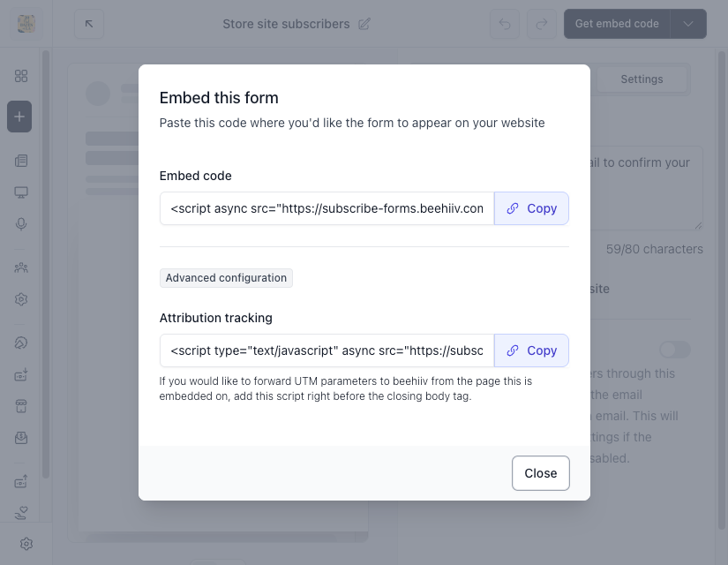Open the Get embed code dropdown arrow

pyautogui.click(x=688, y=24)
